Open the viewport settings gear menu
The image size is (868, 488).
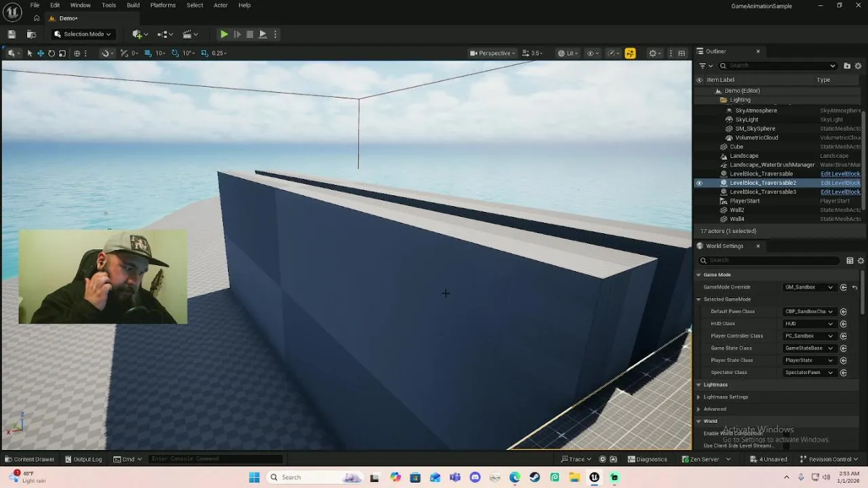(654, 53)
